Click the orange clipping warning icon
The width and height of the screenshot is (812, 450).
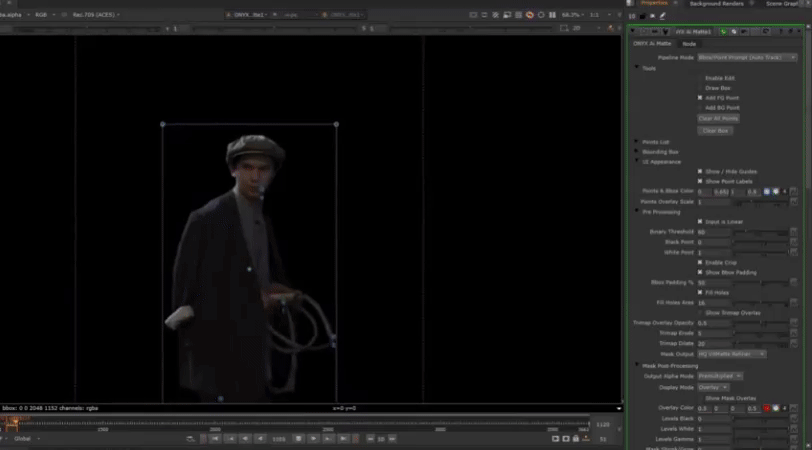click(x=530, y=15)
